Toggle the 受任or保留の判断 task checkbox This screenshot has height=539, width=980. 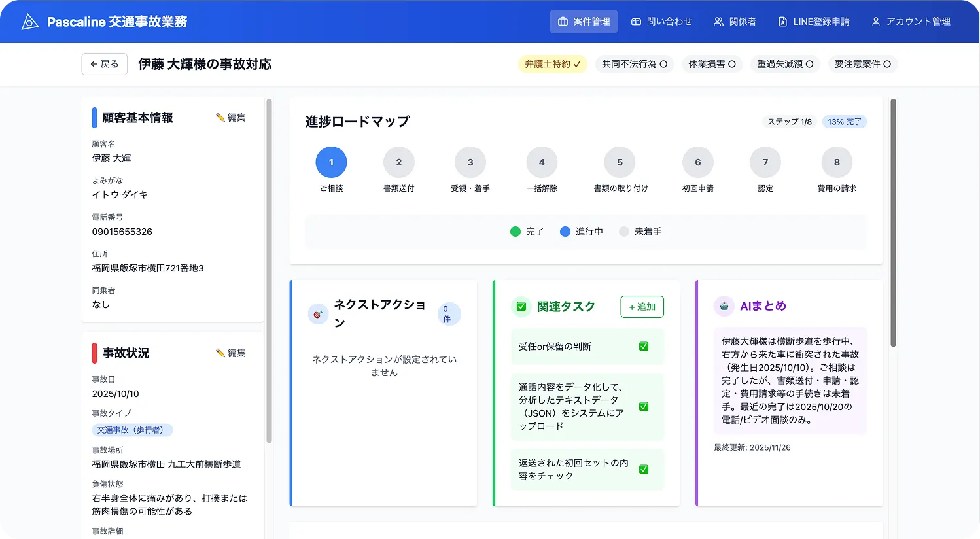tap(643, 347)
